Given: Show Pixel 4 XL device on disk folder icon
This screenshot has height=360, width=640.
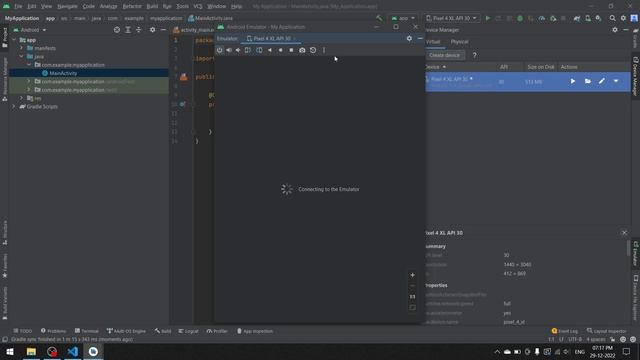Looking at the screenshot, I should (587, 81).
